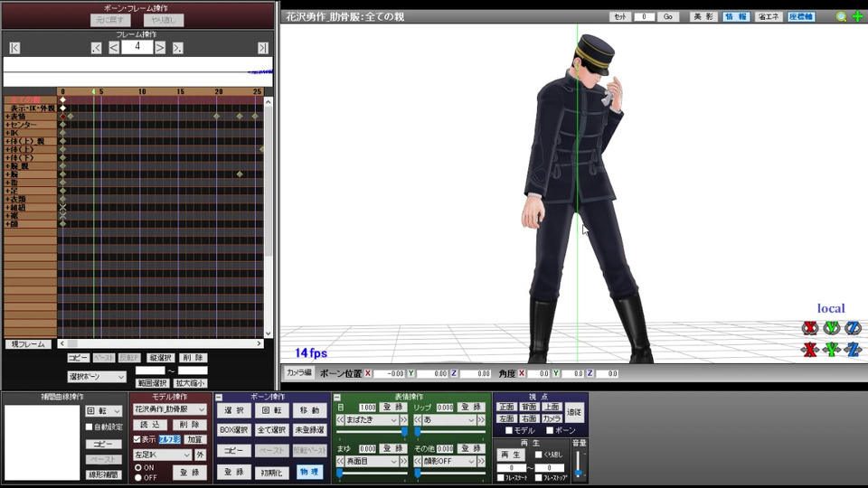Screen dimensions: 868x488
Task: Step forward one frame (>) button
Action: click(160, 48)
